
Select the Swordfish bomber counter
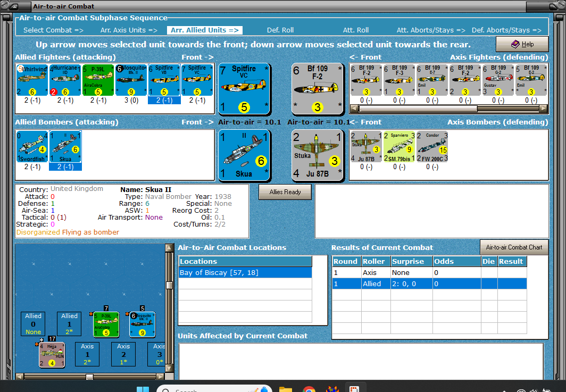click(32, 147)
